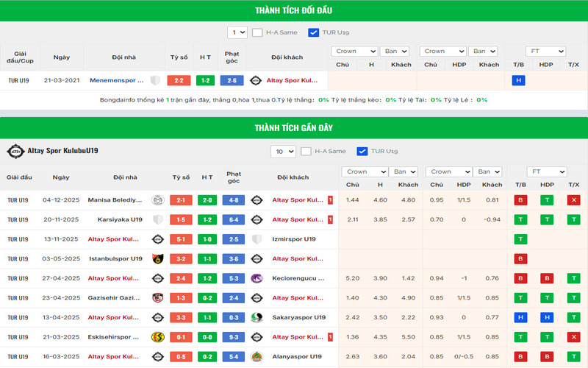The image size is (588, 368).
Task: Click the red 2-1 score on 04-12-2025
Action: click(181, 200)
